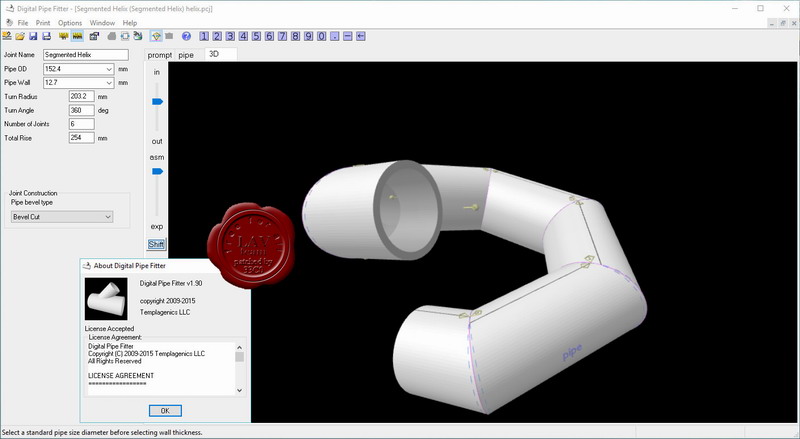
Task: Click keypad digit 0 icon
Action: pyautogui.click(x=321, y=36)
